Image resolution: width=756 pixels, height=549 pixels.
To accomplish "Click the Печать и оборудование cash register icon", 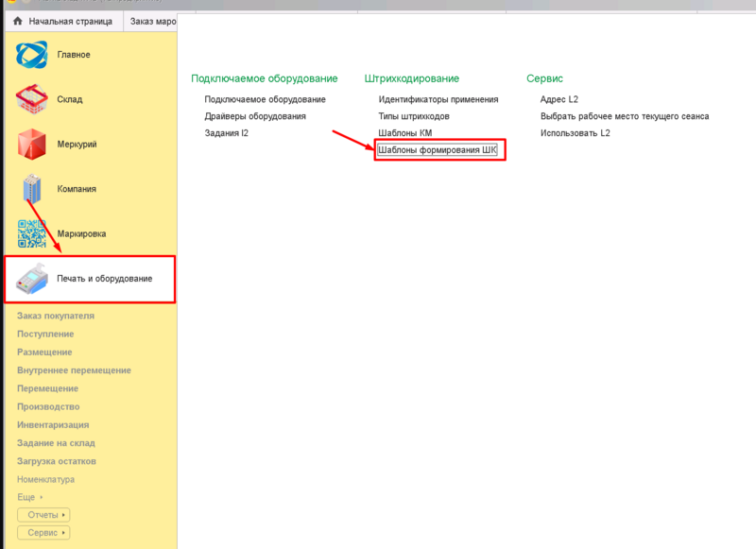I will tap(32, 279).
